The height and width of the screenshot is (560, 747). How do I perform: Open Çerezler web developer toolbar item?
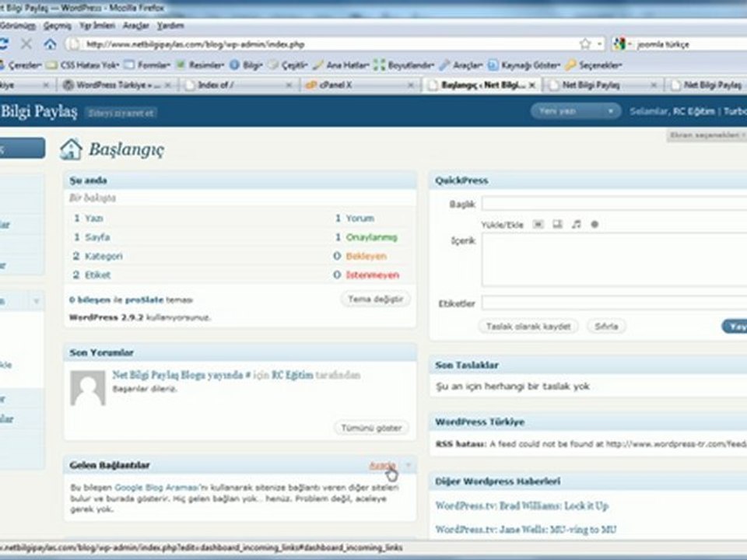[20, 65]
